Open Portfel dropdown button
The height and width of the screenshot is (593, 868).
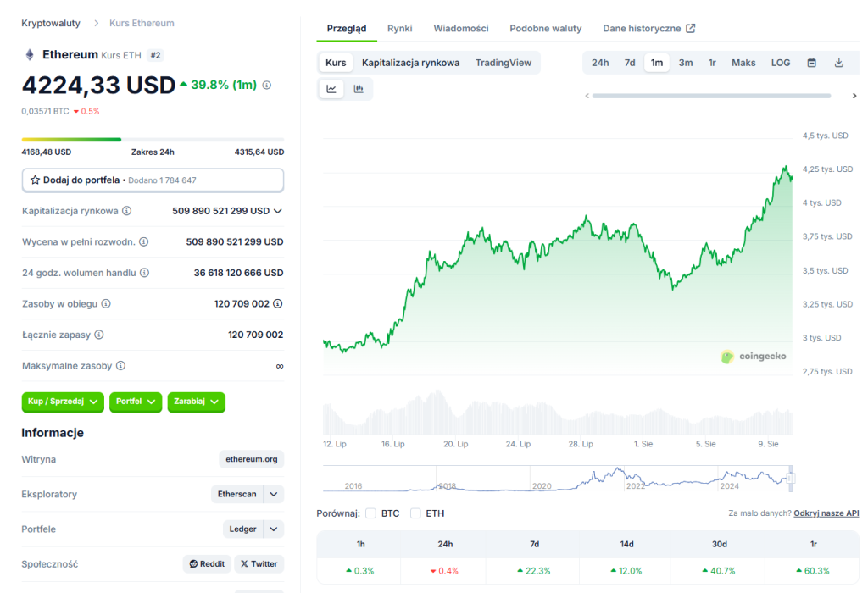point(136,402)
